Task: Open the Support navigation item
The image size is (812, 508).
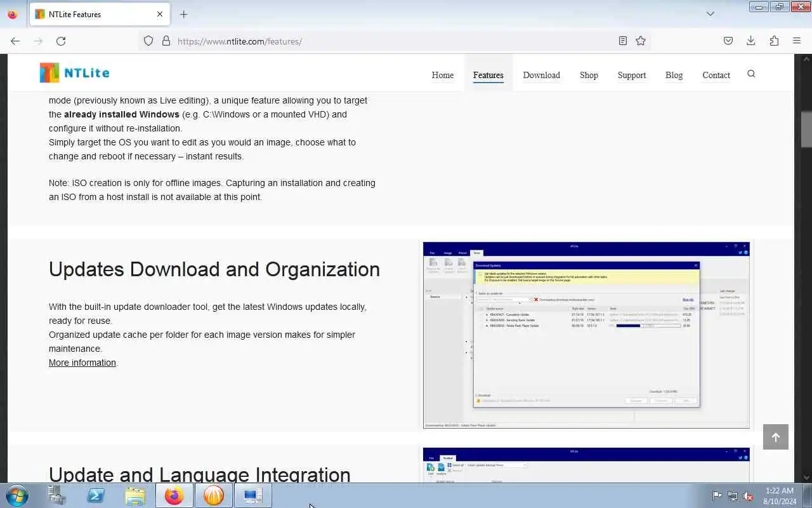Action: click(x=632, y=75)
